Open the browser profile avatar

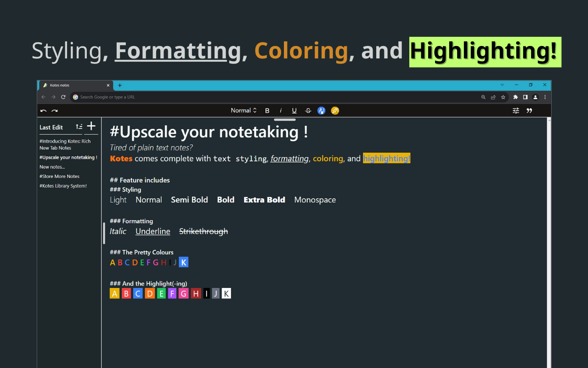coord(535,97)
